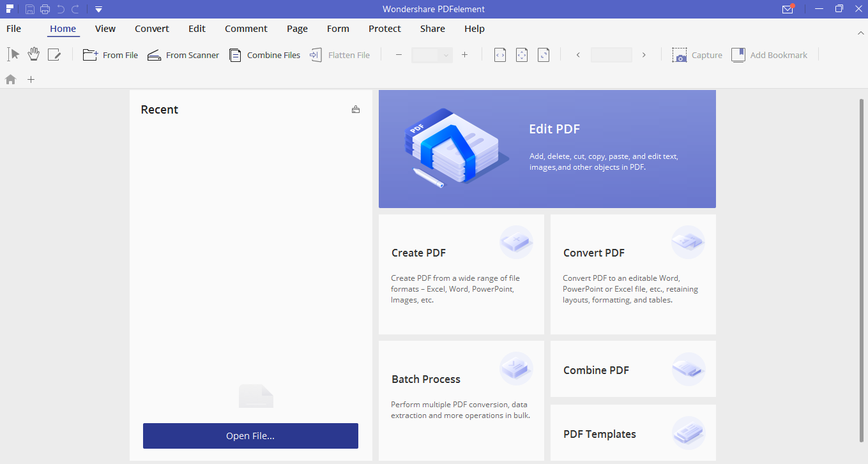The height and width of the screenshot is (464, 868).
Task: Select the text selection arrow tool
Action: 13,54
